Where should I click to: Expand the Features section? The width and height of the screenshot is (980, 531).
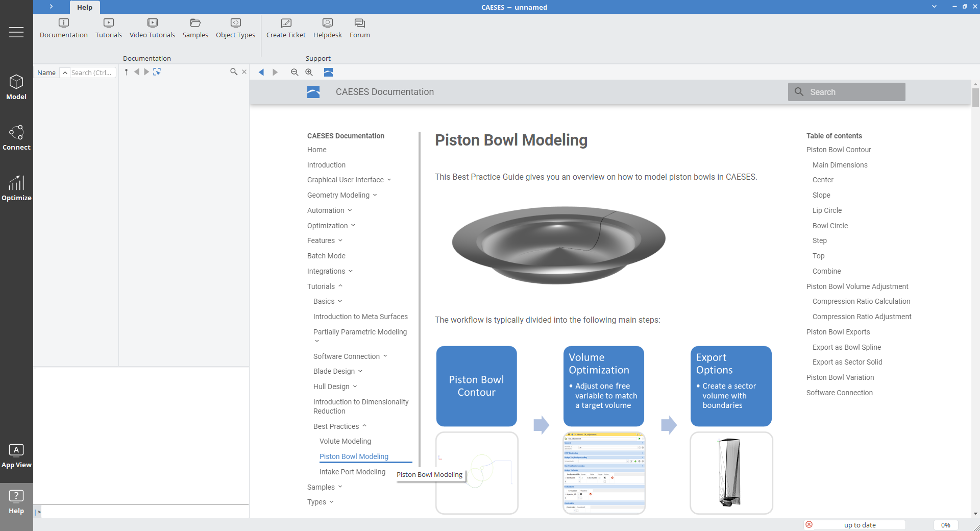pos(340,240)
